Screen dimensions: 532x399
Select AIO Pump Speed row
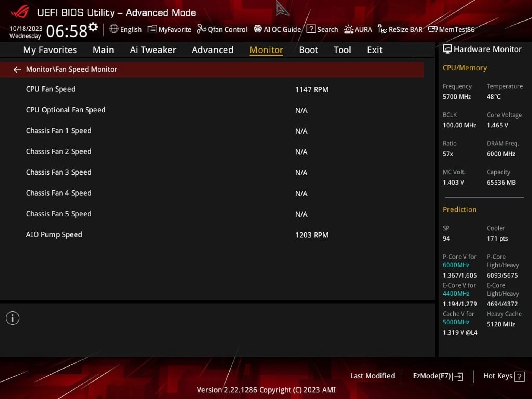212,235
